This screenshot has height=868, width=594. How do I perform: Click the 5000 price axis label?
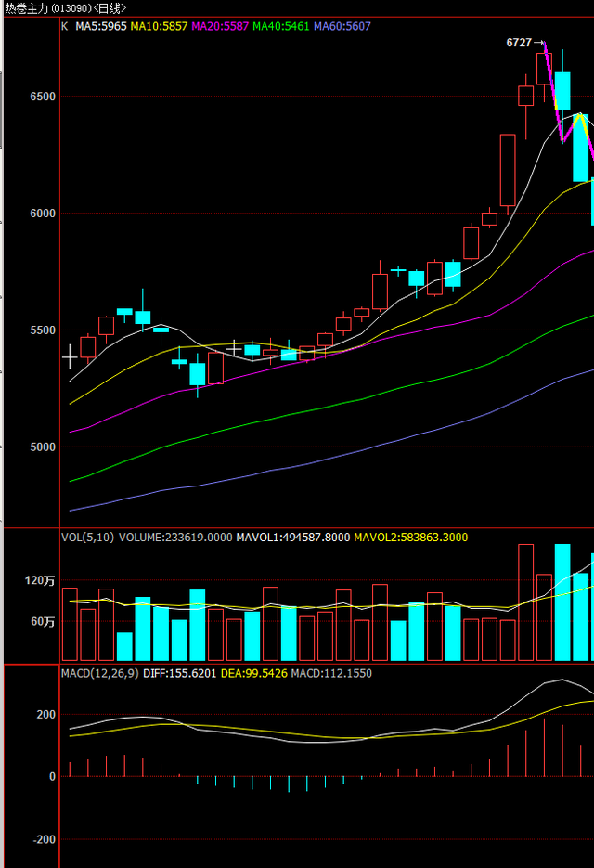coord(41,447)
